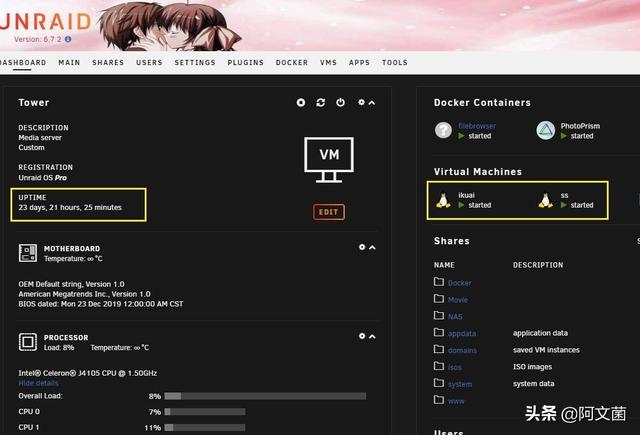Go to the Plugins tab
The image size is (640, 435).
(x=246, y=62)
